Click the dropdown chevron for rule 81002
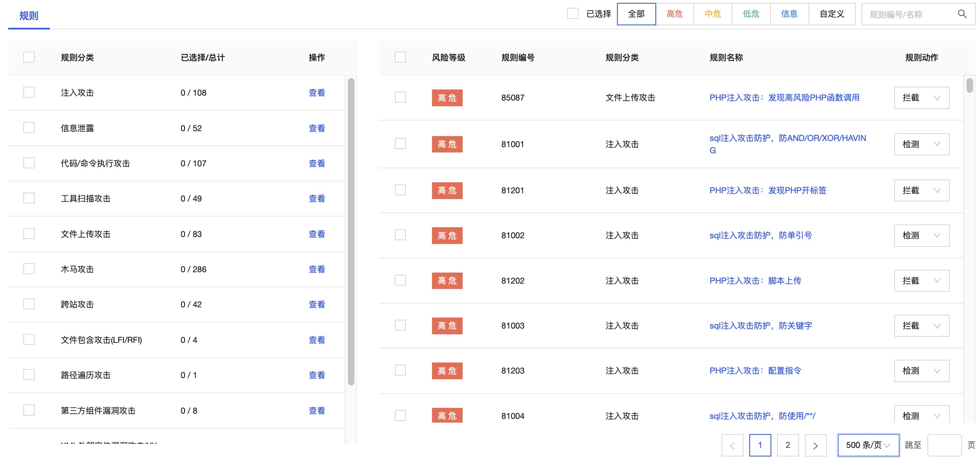This screenshot has height=470, width=980. click(937, 235)
